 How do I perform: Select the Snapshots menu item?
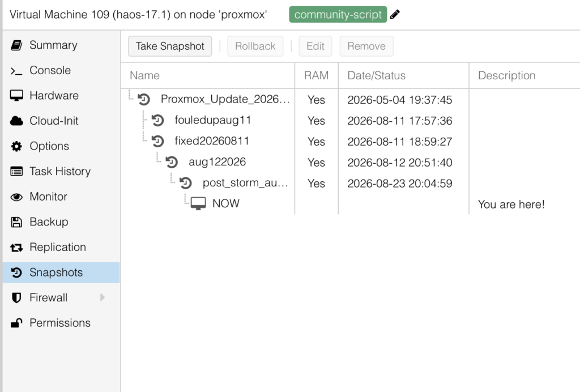[61, 272]
